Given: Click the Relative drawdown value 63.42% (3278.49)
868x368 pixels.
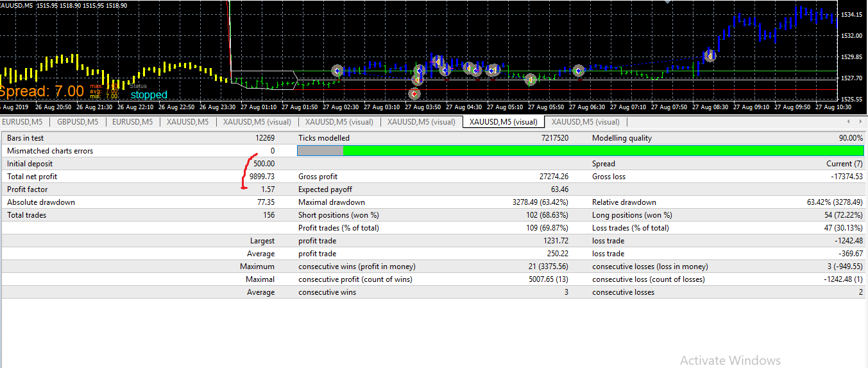Looking at the screenshot, I should pos(835,202).
